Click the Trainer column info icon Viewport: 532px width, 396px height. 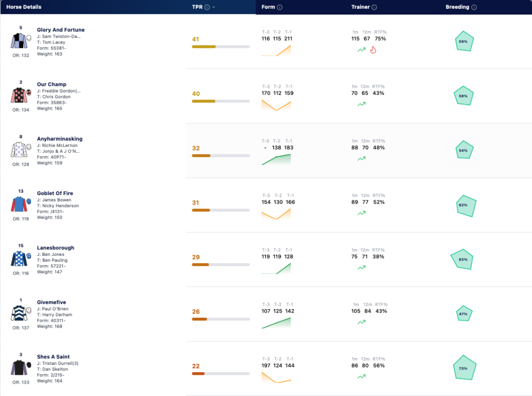(374, 7)
